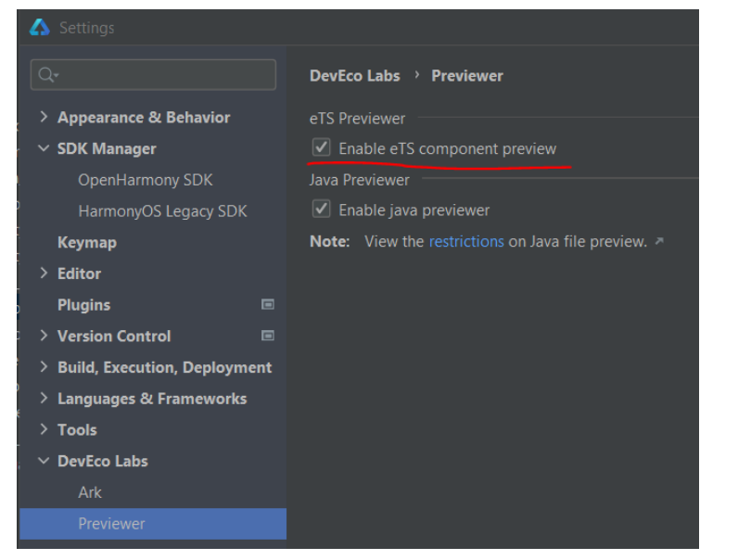Screen dimensions: 751x560
Task: Click DevEco Labs in the breadcrumb
Action: [355, 76]
